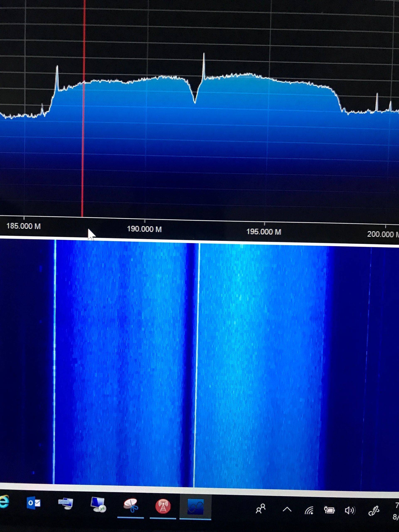This screenshot has width=399, height=532.
Task: Expand hidden system tray icons chevron
Action: 287,509
